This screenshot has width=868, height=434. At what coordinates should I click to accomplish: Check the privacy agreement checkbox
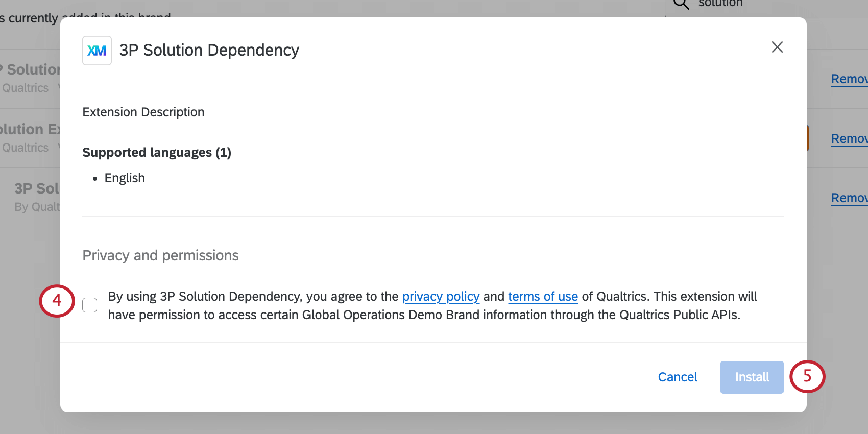tap(90, 305)
